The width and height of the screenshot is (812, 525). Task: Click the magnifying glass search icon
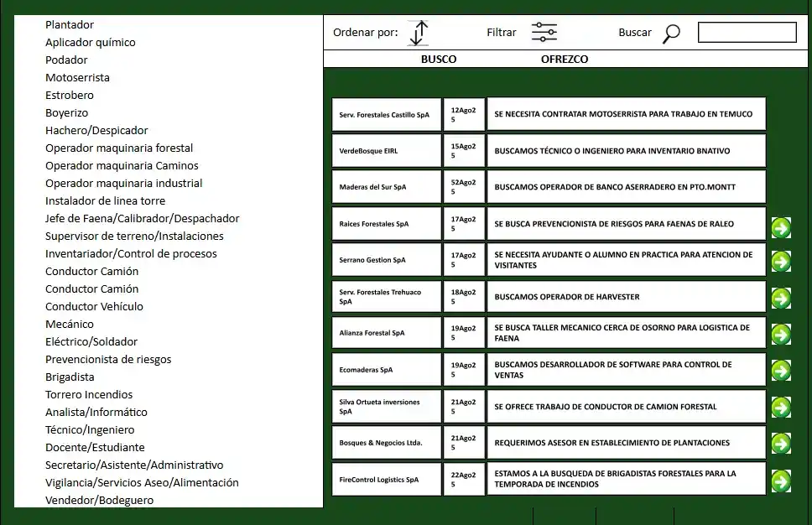point(671,34)
